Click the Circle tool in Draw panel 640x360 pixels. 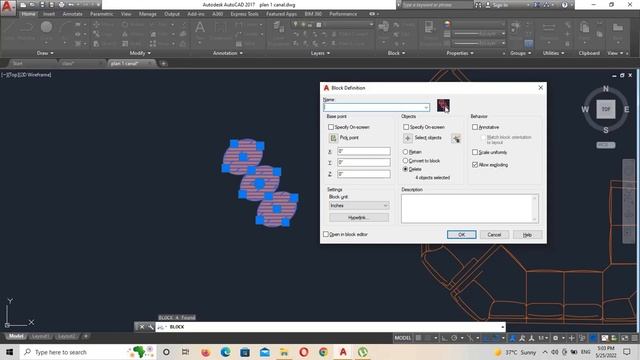(46, 27)
